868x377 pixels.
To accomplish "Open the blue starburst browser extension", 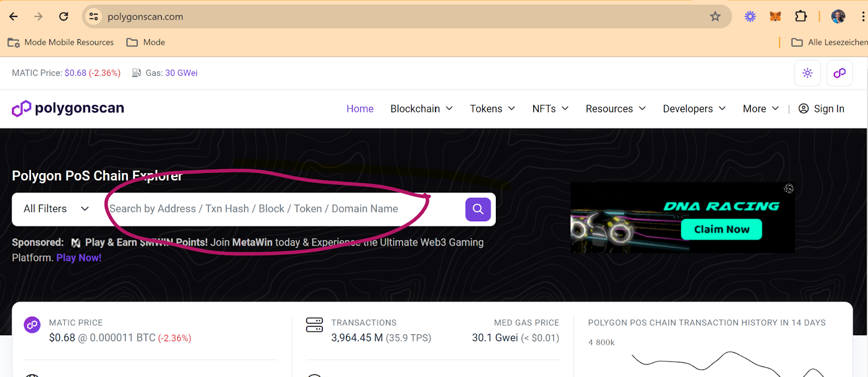I will pyautogui.click(x=750, y=16).
